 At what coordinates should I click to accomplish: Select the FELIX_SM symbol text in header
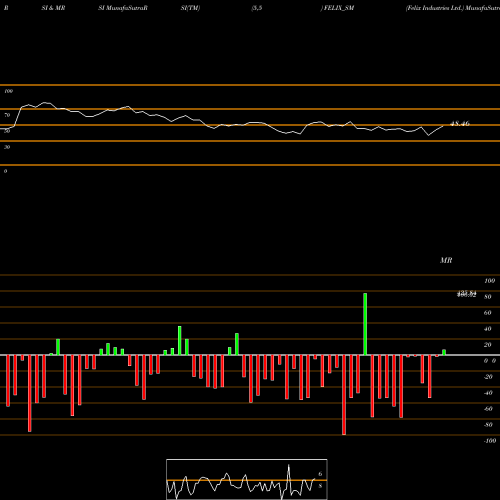click(339, 8)
